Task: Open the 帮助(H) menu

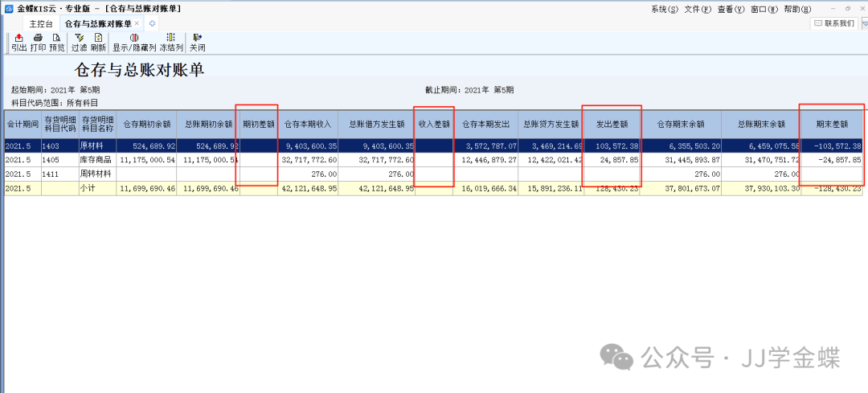Action: coord(796,9)
